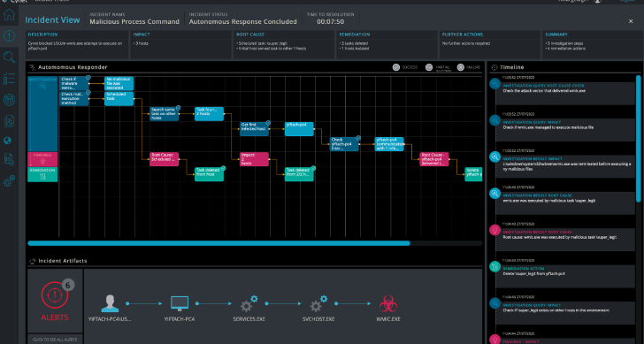Select pink 'Investigation Result Root Cause' timeline icon
Image resolution: width=644 pixels, height=344 pixels.
coord(494,230)
